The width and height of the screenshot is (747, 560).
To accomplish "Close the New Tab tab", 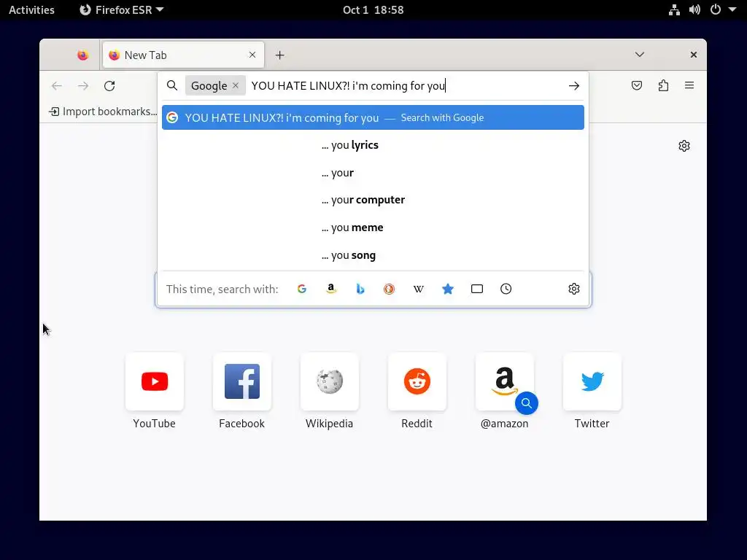I will [252, 55].
